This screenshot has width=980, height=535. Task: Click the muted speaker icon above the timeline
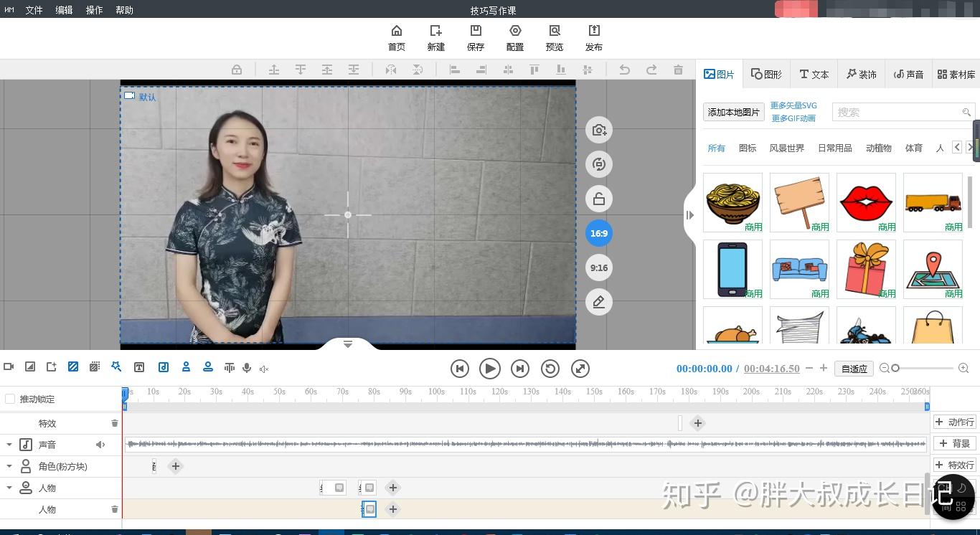264,369
